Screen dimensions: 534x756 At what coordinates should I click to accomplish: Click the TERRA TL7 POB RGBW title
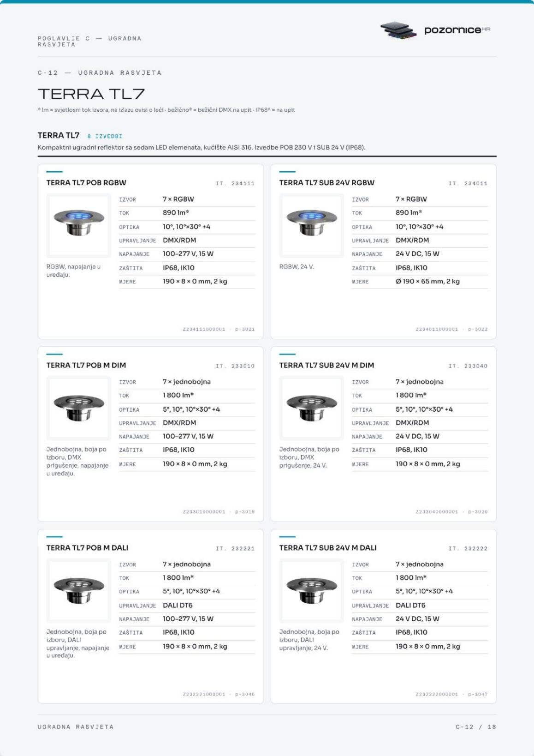[86, 183]
